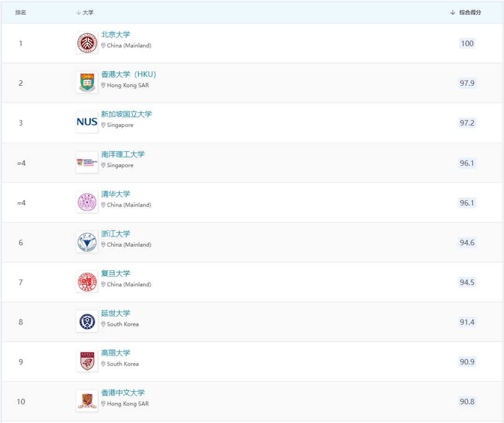The image size is (504, 423).
Task: Click the score 90.9
Action: (x=467, y=361)
